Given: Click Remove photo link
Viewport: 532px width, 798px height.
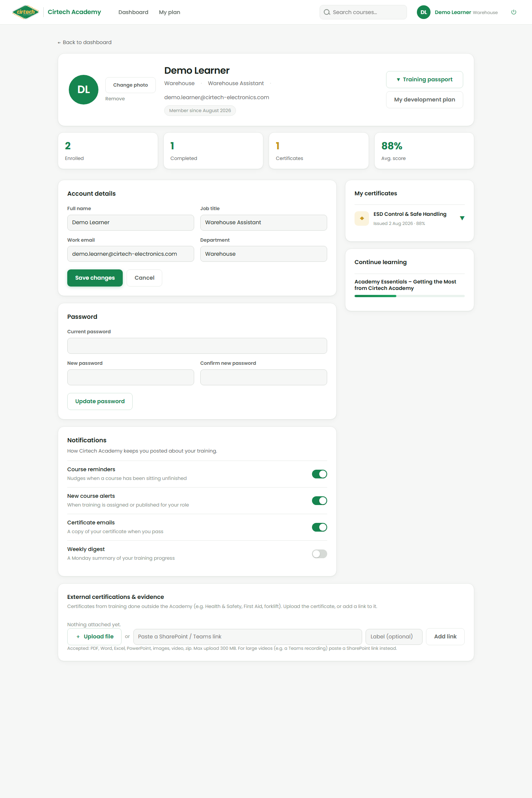Looking at the screenshot, I should click(x=115, y=99).
